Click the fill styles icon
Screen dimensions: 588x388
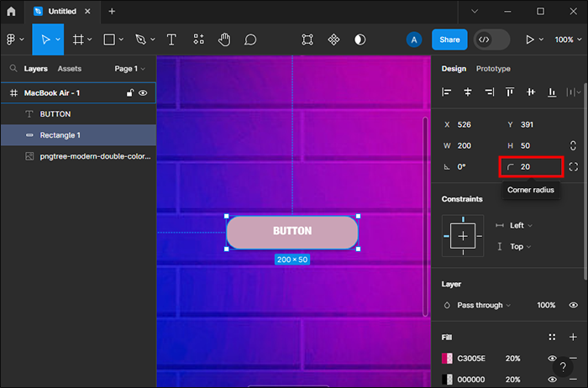(x=551, y=337)
